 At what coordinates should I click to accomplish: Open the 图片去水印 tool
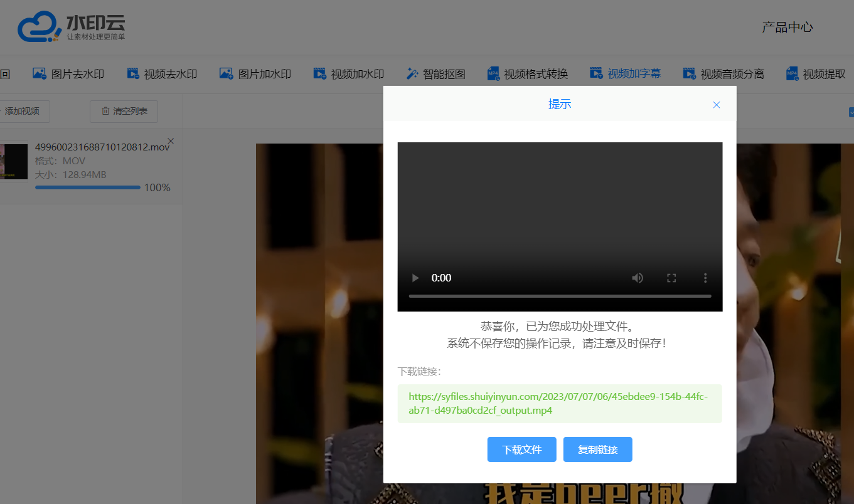tap(68, 74)
